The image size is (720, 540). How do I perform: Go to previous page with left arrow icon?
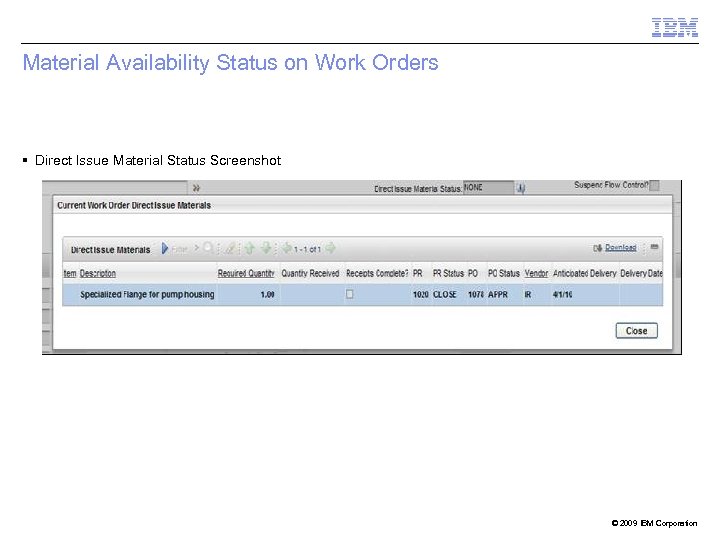click(287, 248)
